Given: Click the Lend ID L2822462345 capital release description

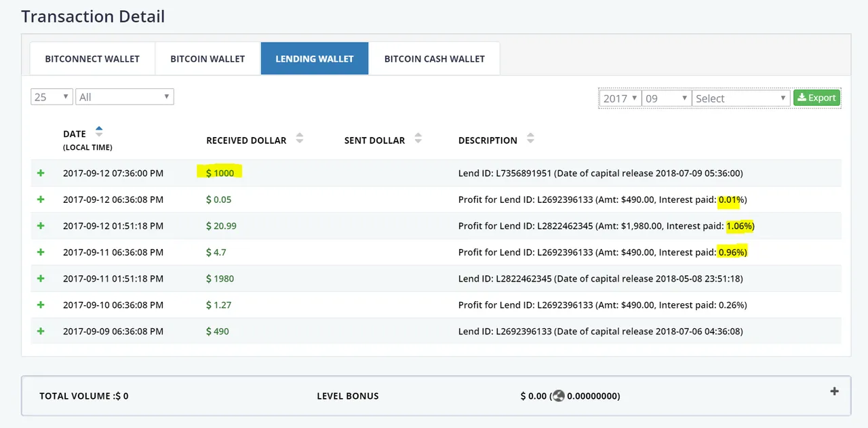Looking at the screenshot, I should tap(601, 279).
